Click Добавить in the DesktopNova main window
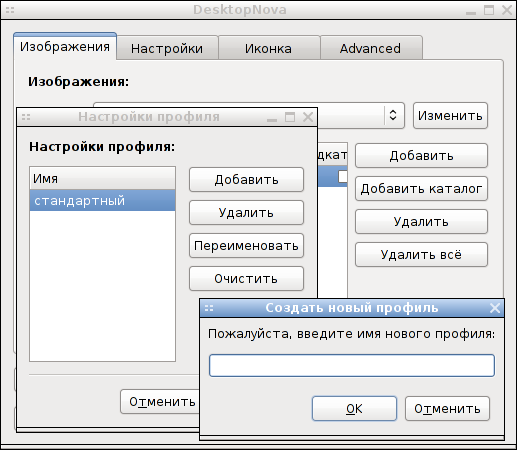 tap(421, 156)
